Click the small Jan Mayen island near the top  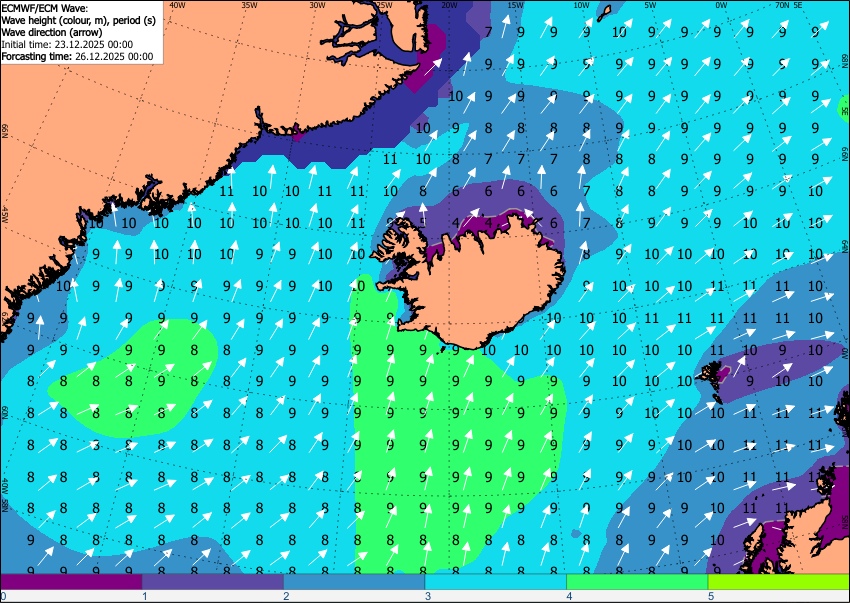coord(604,14)
